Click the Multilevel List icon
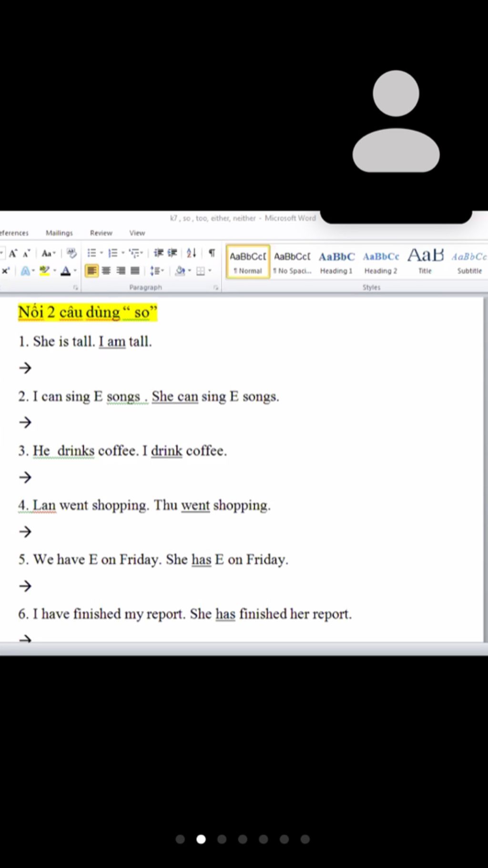The image size is (488, 868). [x=133, y=253]
